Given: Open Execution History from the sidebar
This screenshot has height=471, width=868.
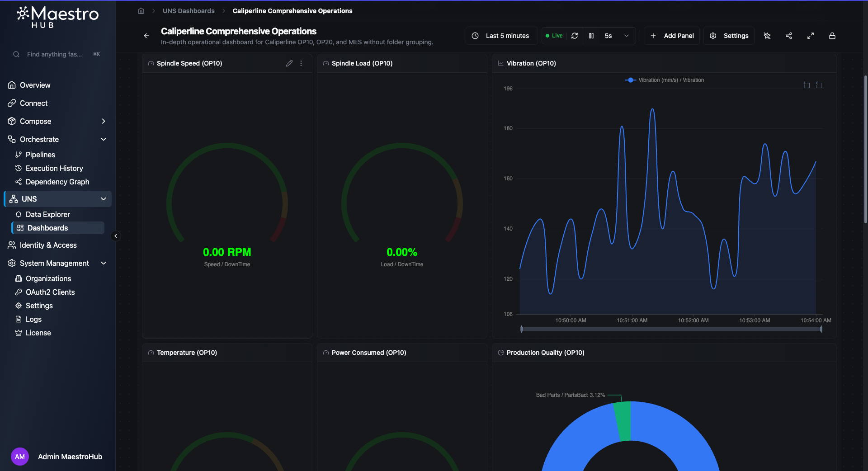Looking at the screenshot, I should 54,168.
